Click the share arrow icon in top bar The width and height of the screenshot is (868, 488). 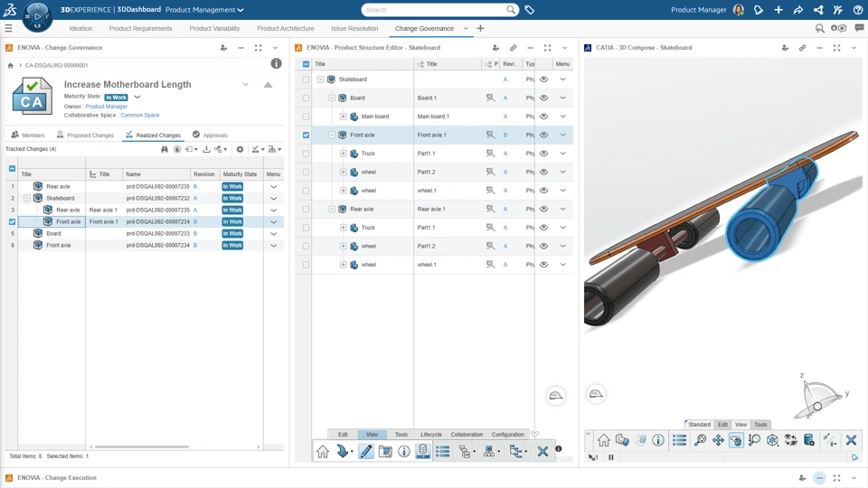(797, 10)
